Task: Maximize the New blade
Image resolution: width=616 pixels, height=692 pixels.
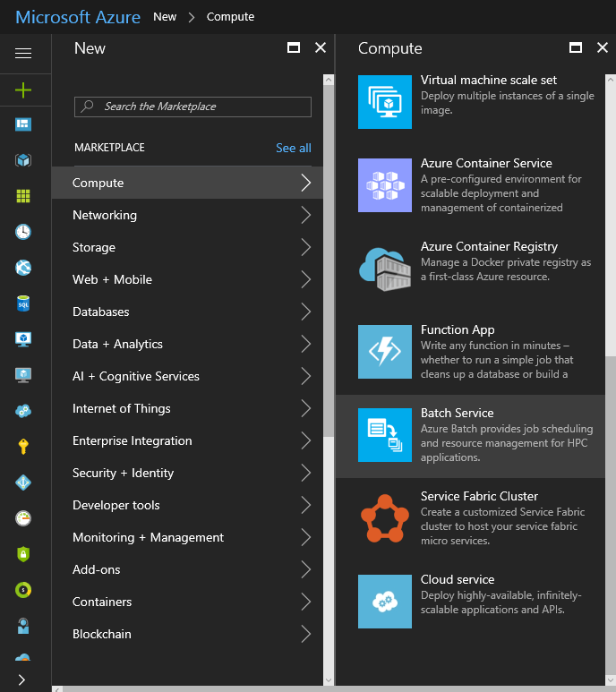Action: coord(294,47)
